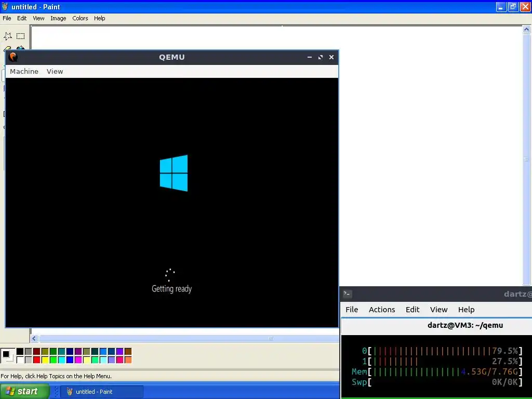This screenshot has height=399, width=532.
Task: Click the vertical scrollbar up arrow in Paint
Action: (x=527, y=30)
